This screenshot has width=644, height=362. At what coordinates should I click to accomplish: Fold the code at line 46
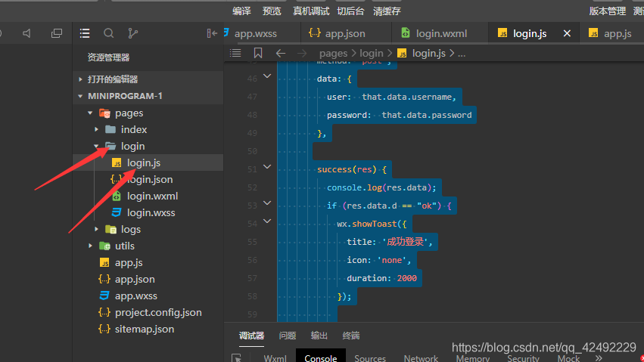tap(267, 76)
